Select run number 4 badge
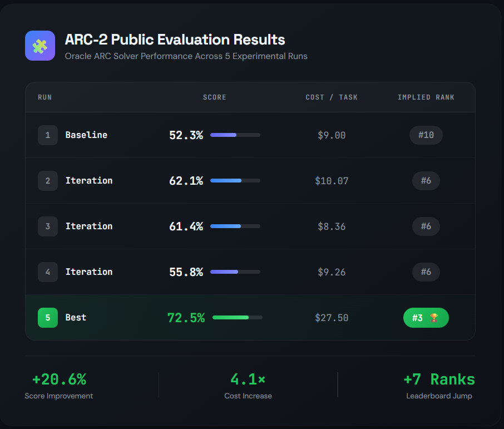 coord(48,272)
